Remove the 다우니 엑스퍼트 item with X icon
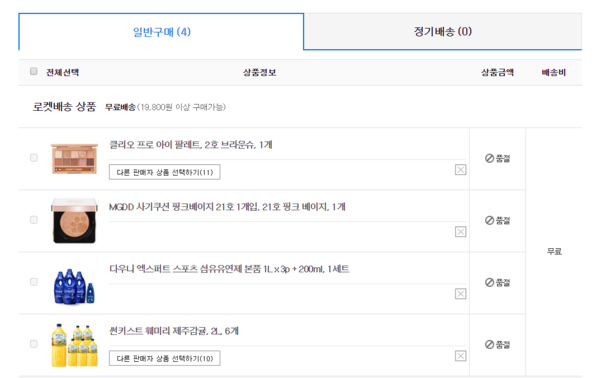Screen dimensions: 601x378 (x=460, y=294)
